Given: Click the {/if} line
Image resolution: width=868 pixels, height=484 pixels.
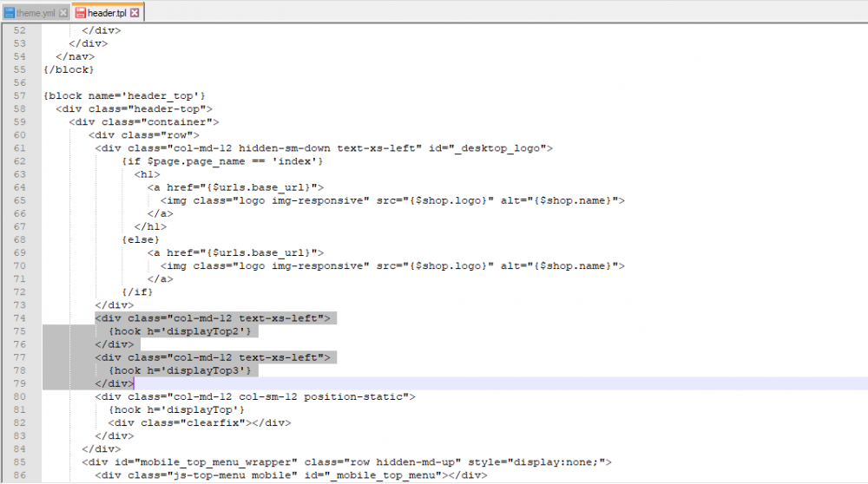Looking at the screenshot, I should tap(137, 292).
